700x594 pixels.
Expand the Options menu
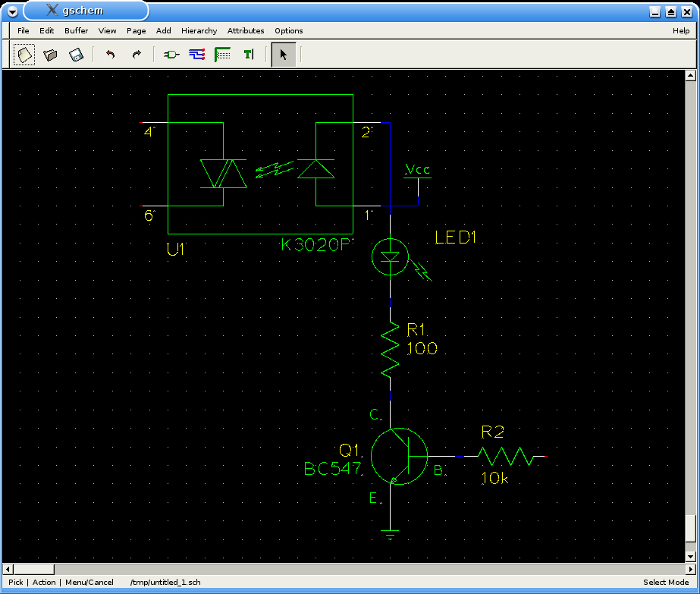coord(288,31)
